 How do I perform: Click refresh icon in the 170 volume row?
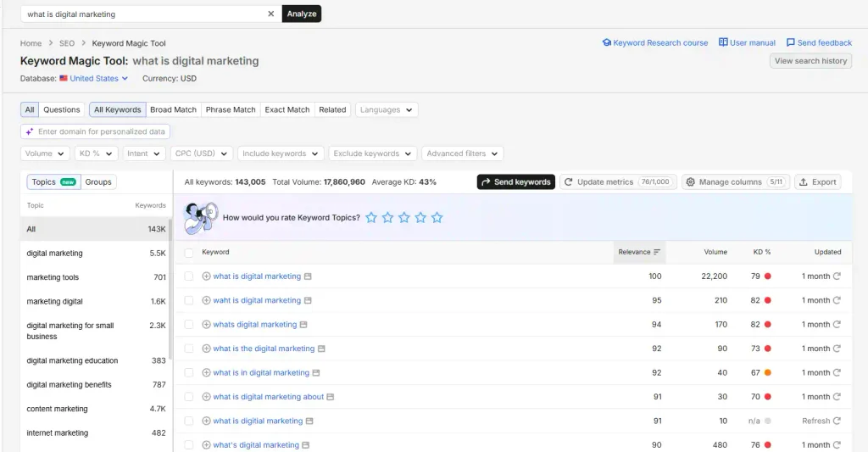point(837,325)
